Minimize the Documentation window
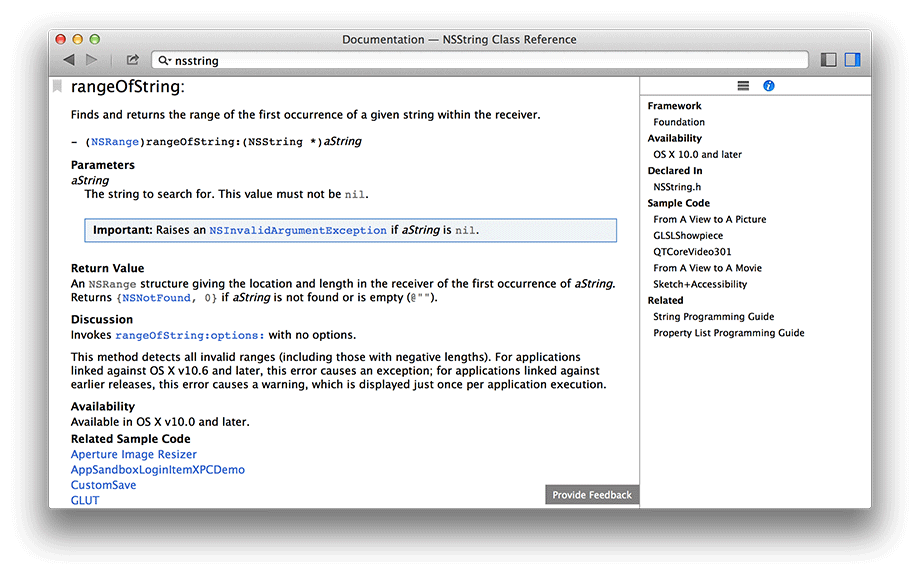 77,39
